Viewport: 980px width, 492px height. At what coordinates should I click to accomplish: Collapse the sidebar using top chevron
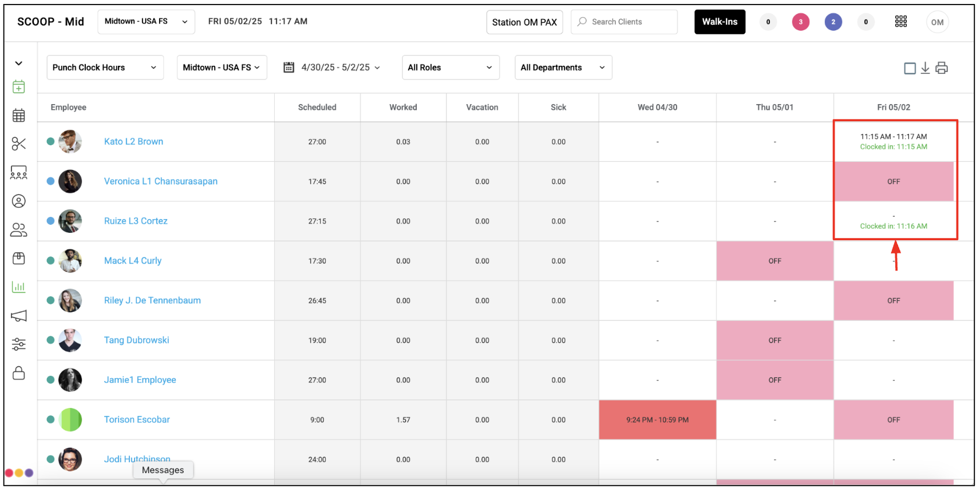(19, 64)
